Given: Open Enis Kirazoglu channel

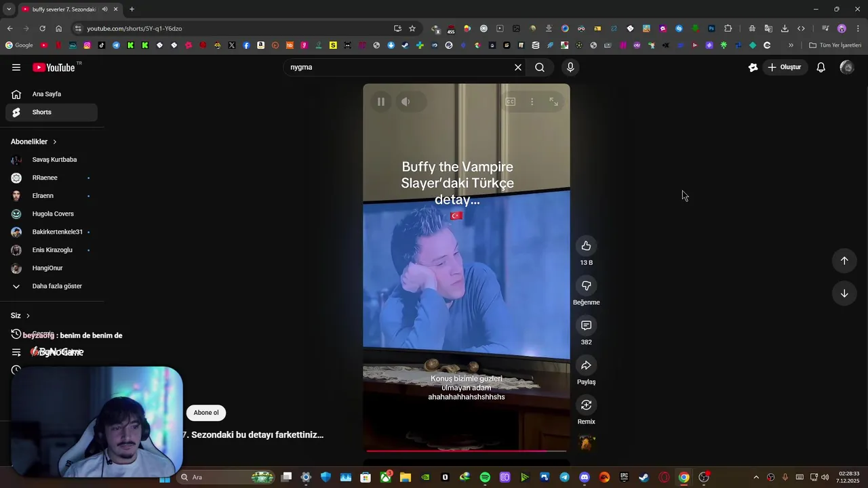Looking at the screenshot, I should click(x=52, y=250).
